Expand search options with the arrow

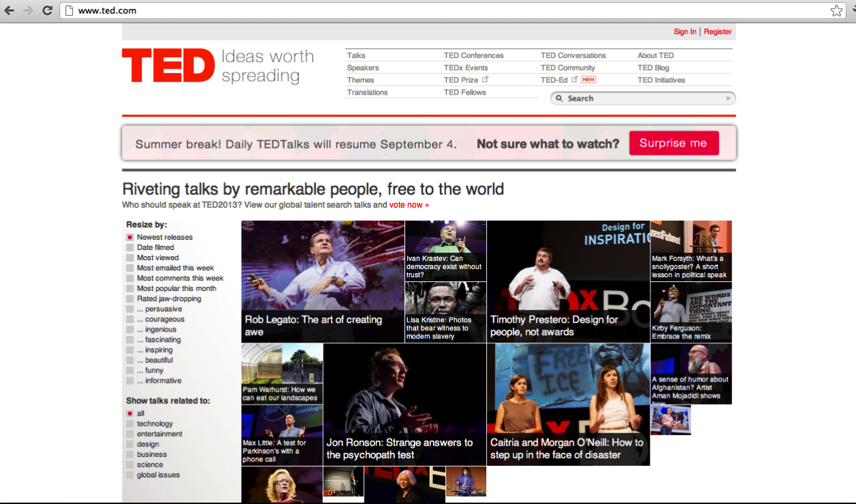pos(728,99)
